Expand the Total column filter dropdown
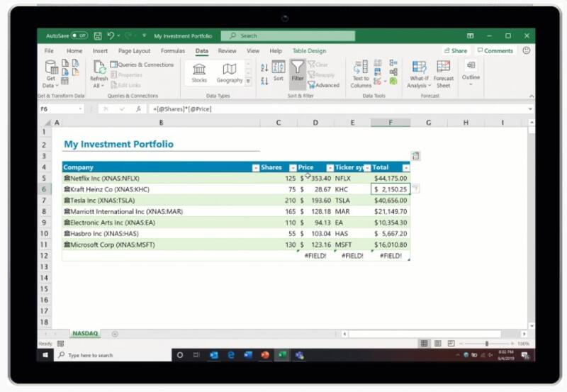The width and height of the screenshot is (567, 392). [405, 168]
